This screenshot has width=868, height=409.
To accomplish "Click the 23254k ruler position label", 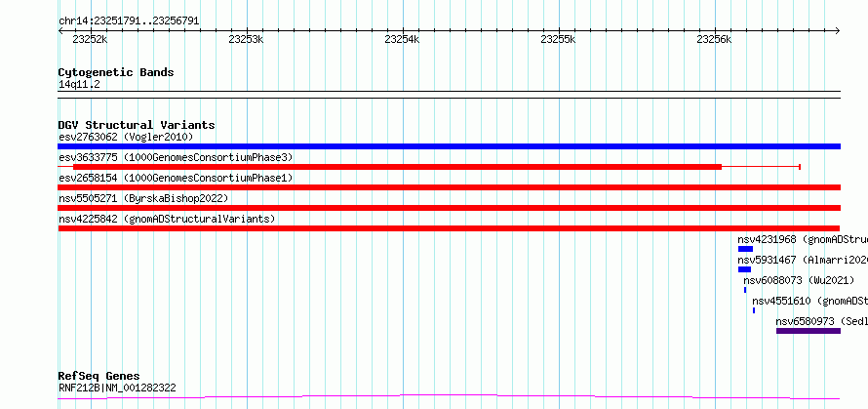I will pyautogui.click(x=403, y=39).
